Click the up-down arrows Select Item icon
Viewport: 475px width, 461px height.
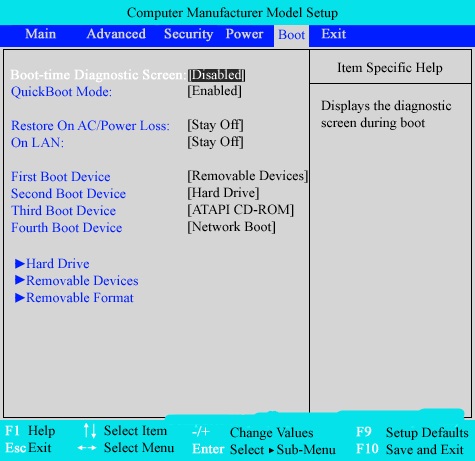coord(90,431)
